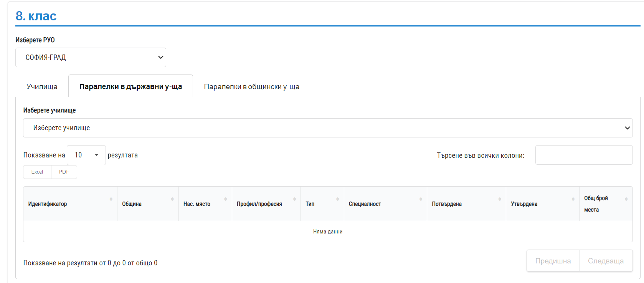Click sort icon in Тип column

pos(338,199)
